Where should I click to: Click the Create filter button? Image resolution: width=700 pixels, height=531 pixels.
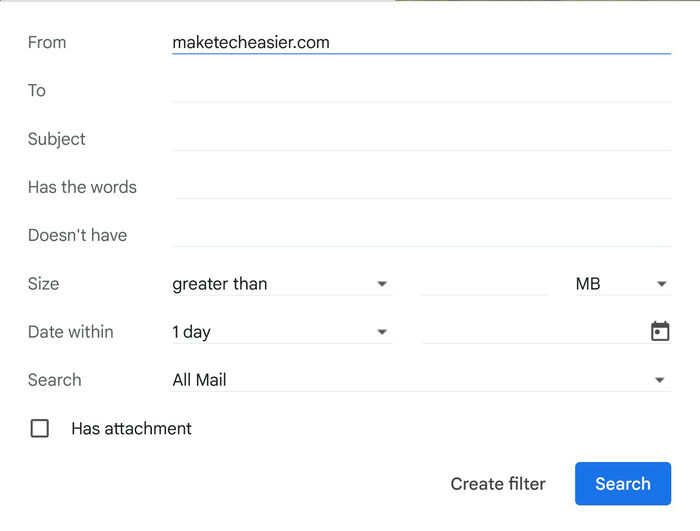pos(498,484)
